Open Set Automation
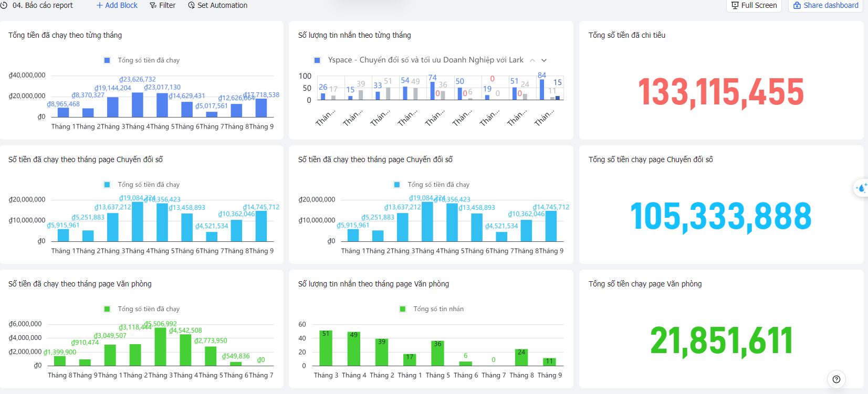This screenshot has height=394, width=868. tap(217, 5)
